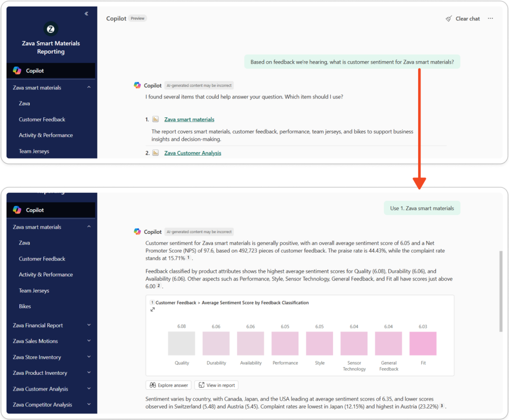Click the Clear chat broom icon
This screenshot has height=420, width=509.
click(449, 19)
